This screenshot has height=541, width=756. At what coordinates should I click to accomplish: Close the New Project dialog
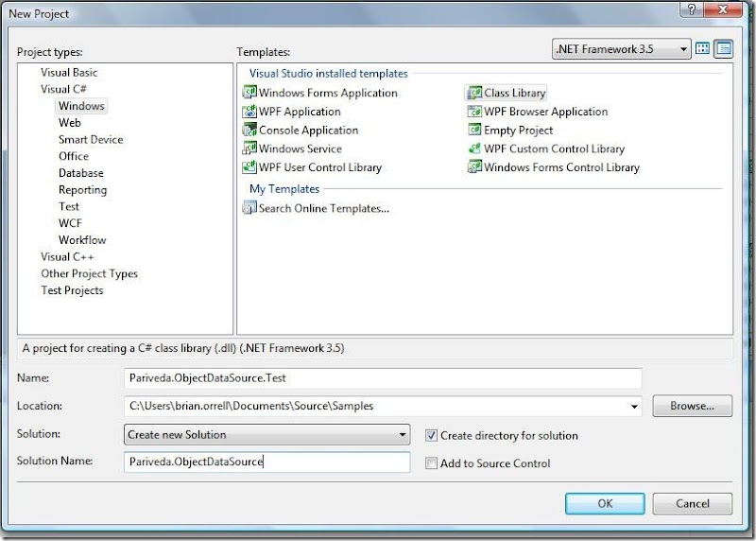[x=722, y=9]
